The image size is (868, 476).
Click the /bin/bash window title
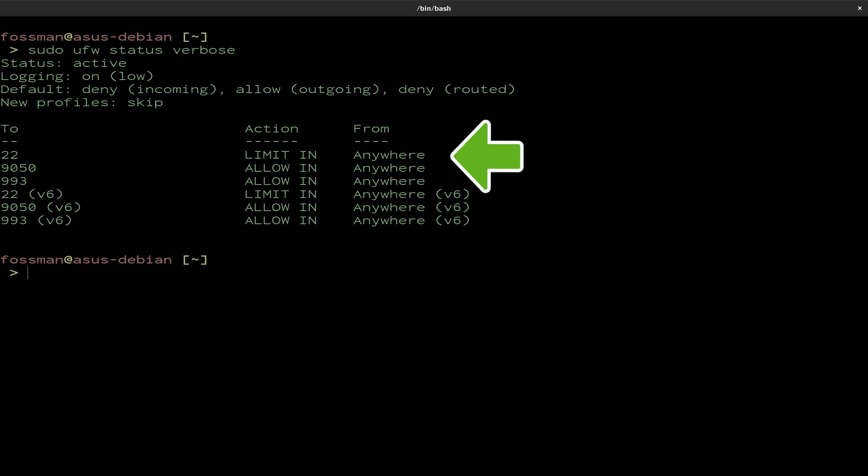(434, 8)
